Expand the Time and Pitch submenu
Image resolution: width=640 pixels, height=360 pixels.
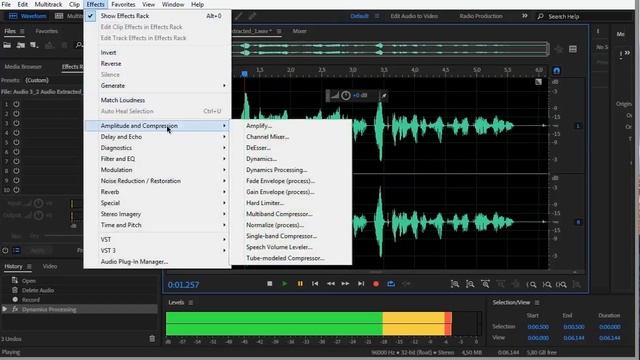pyautogui.click(x=157, y=225)
